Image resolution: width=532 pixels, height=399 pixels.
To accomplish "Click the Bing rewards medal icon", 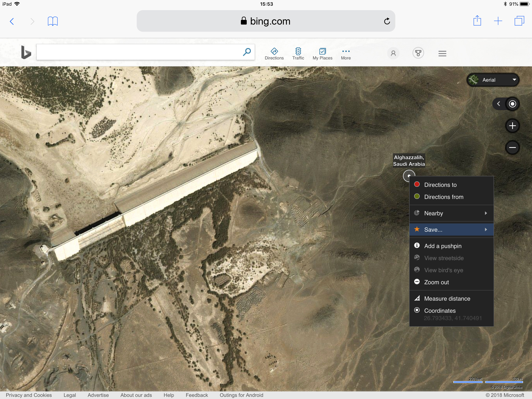I will (x=418, y=53).
